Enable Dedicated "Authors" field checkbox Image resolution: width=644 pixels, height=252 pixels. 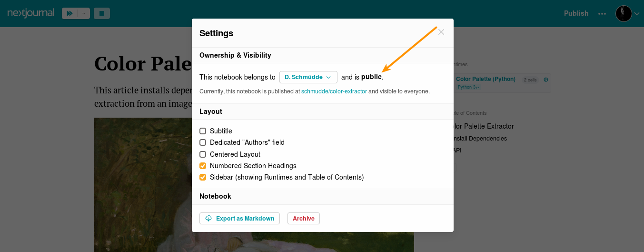tap(203, 142)
